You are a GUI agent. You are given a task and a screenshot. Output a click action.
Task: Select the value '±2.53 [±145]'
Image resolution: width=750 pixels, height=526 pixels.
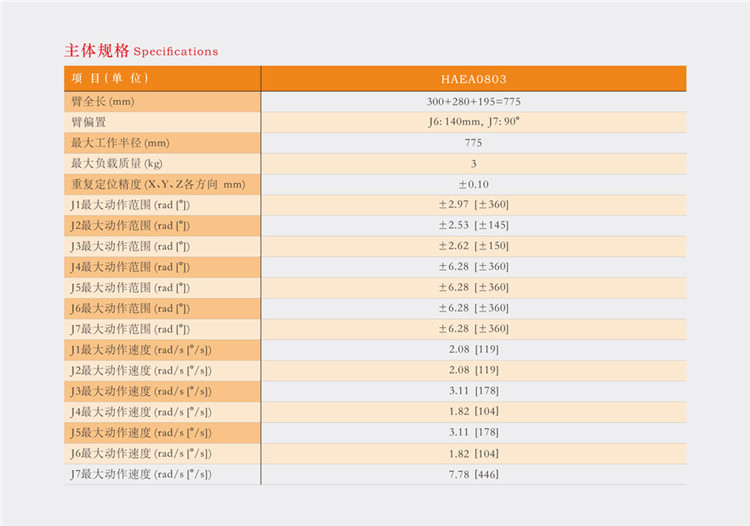click(474, 225)
